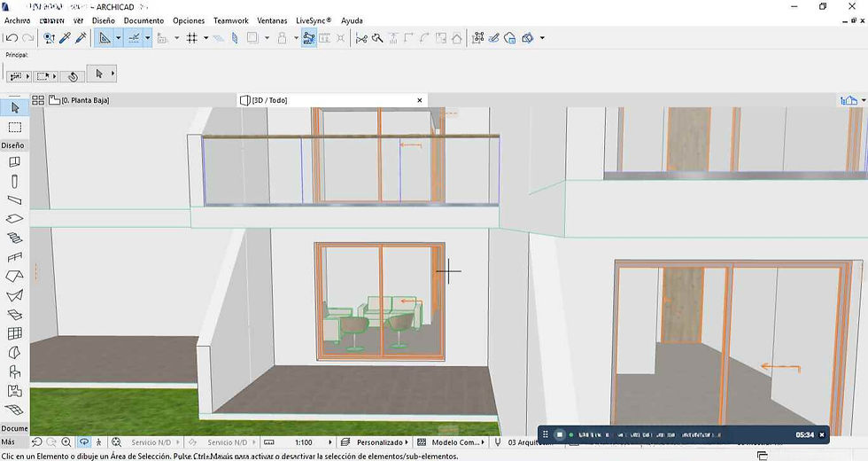
Task: Click the Undo arrow icon
Action: point(11,38)
